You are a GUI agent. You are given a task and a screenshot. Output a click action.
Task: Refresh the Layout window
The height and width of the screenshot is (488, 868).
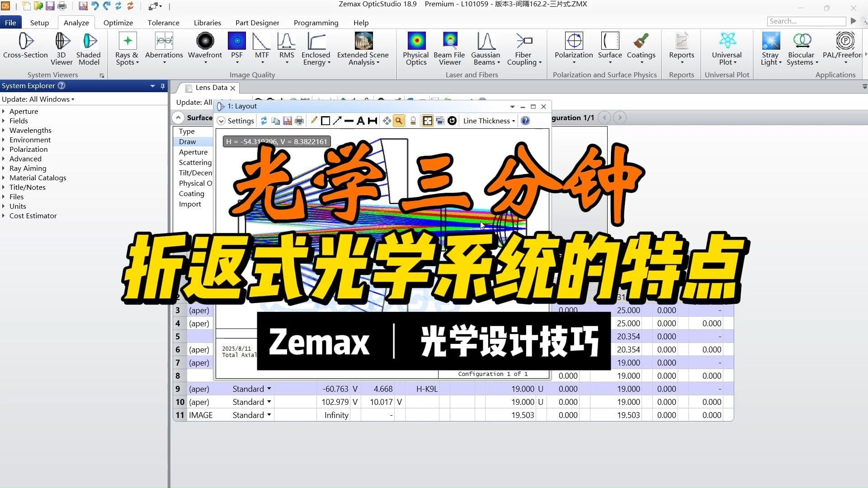click(x=264, y=121)
